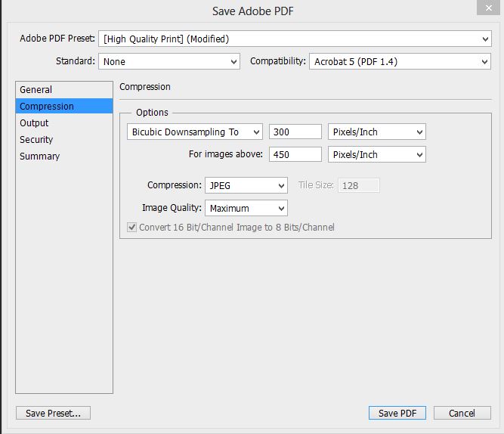Select the Compression category
Image resolution: width=504 pixels, height=434 pixels.
(64, 106)
